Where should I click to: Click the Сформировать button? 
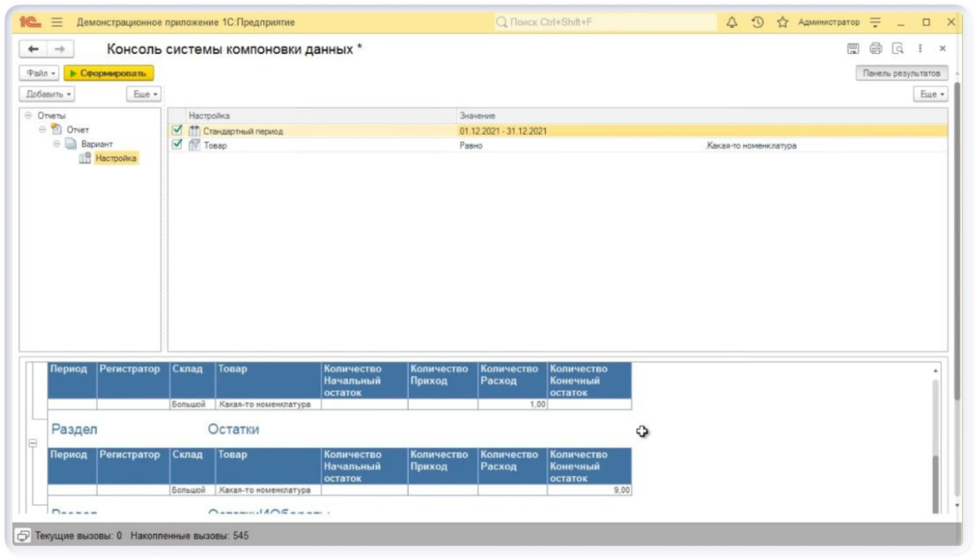(x=108, y=73)
